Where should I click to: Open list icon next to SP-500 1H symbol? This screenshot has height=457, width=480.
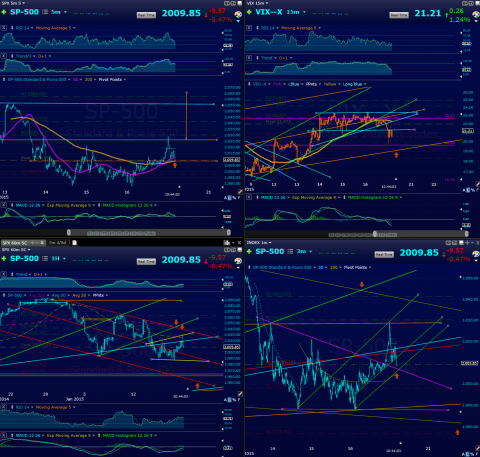(x=45, y=258)
